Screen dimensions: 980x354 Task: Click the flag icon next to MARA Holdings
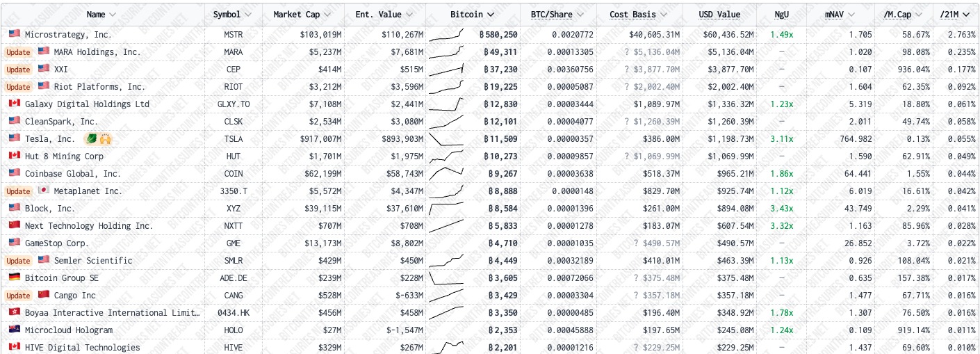coord(44,51)
